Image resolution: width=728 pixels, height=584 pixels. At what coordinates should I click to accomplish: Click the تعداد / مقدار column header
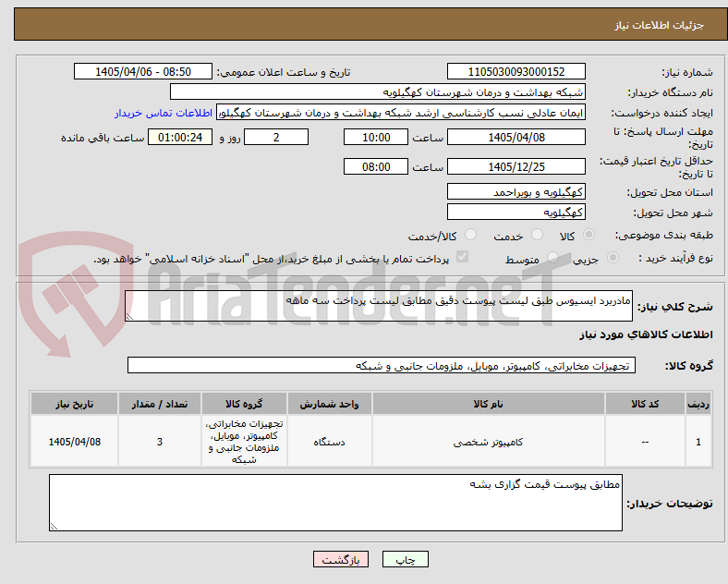click(159, 404)
